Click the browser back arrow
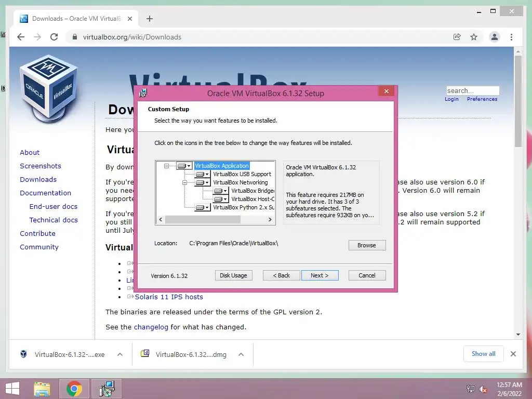 pos(21,37)
